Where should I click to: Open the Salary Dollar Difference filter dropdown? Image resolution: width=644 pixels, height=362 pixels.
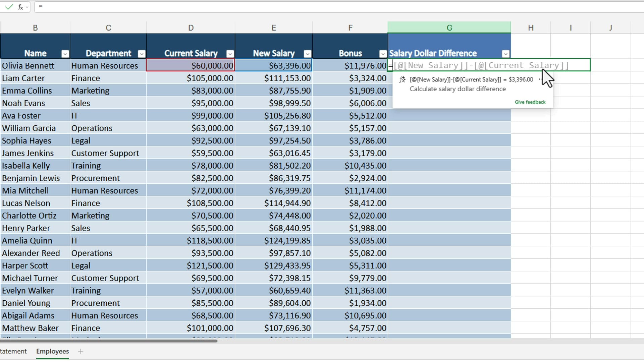506,54
